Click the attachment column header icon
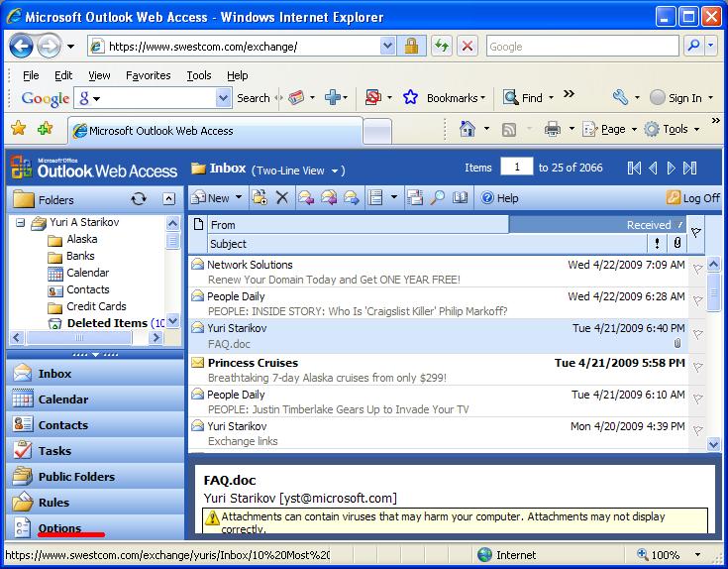The image size is (728, 569). click(x=677, y=243)
